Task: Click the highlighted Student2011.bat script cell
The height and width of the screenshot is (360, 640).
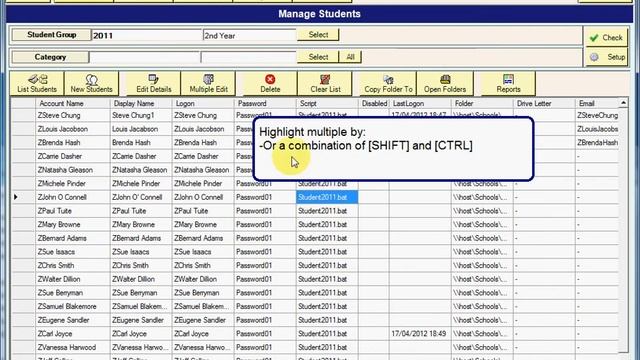Action: coord(327,197)
